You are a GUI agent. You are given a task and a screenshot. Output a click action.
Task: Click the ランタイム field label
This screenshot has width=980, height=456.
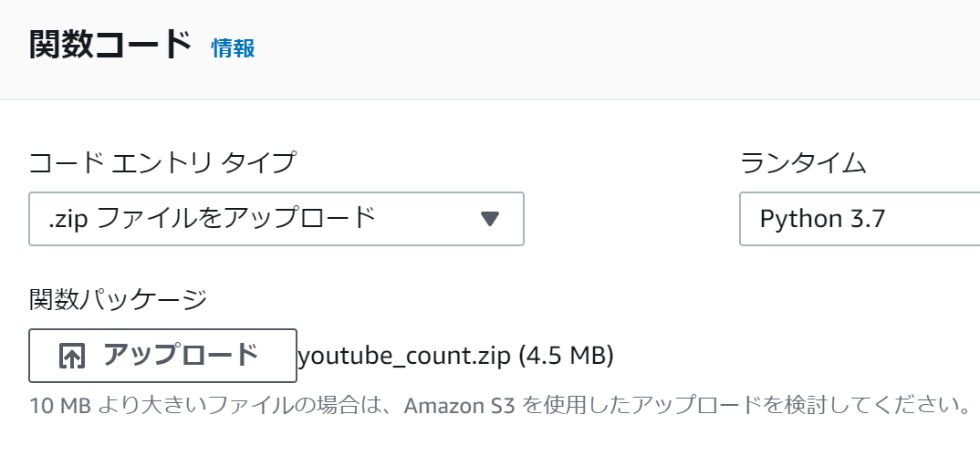(803, 163)
